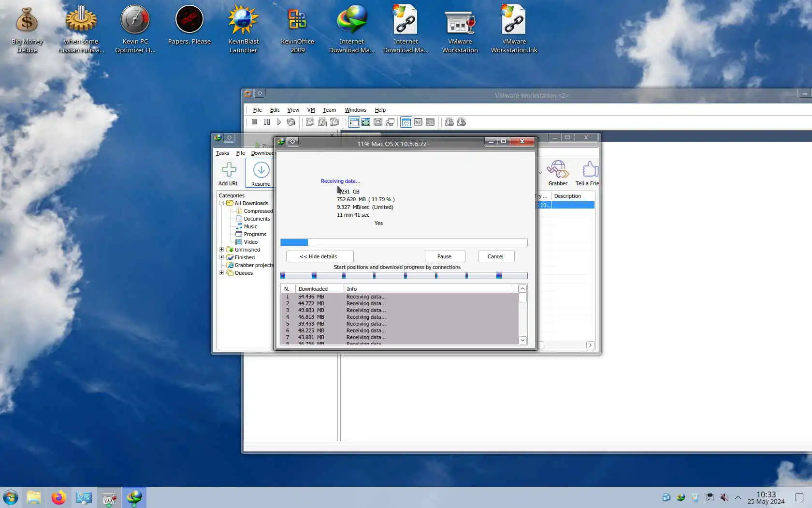
Task: Click the VMware suspend (pause) toolbar icon
Action: pos(266,122)
